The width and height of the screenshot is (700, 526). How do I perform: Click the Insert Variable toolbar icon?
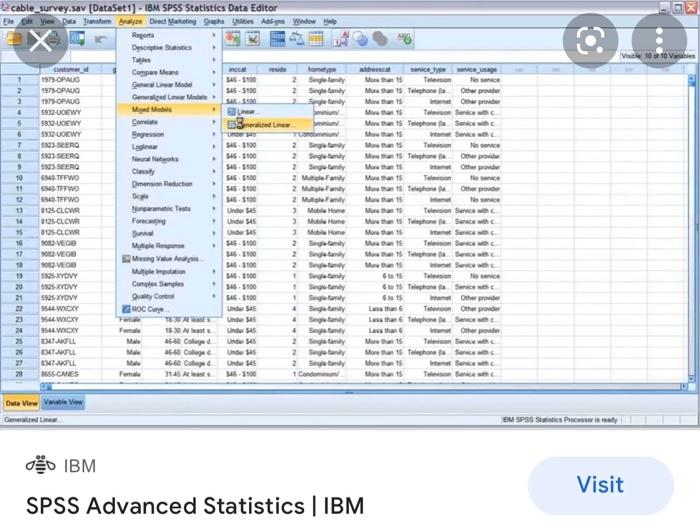tap(253, 39)
